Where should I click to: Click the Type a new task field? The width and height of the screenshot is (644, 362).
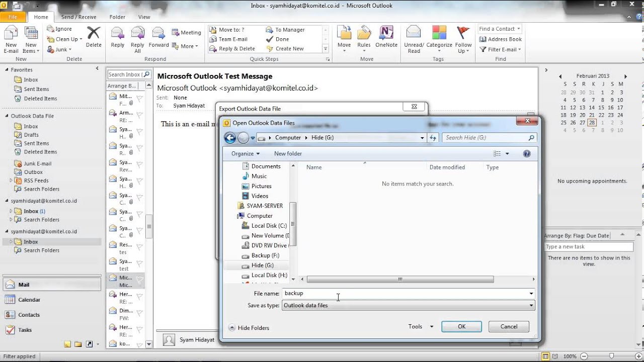[x=589, y=247]
